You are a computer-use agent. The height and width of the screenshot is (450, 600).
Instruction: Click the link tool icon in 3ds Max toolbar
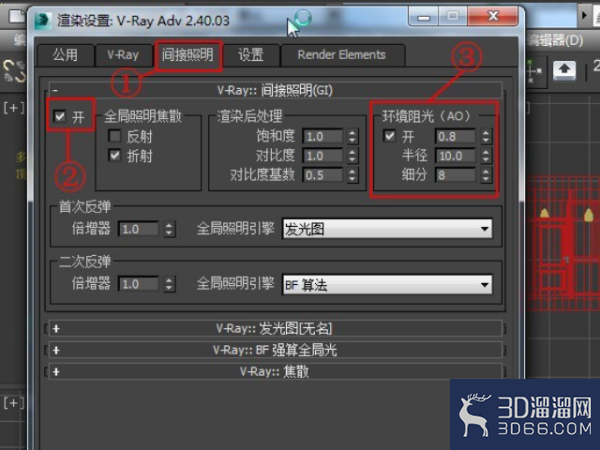pyautogui.click(x=14, y=71)
